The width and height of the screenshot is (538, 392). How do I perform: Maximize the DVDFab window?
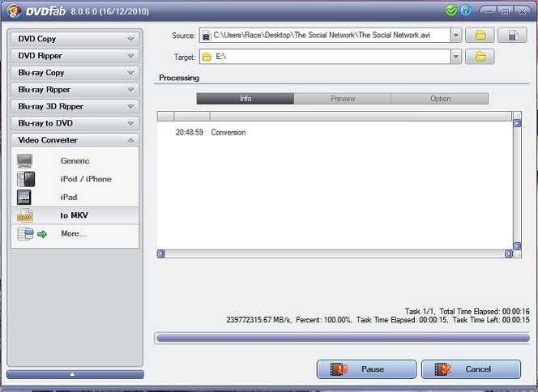(505, 11)
